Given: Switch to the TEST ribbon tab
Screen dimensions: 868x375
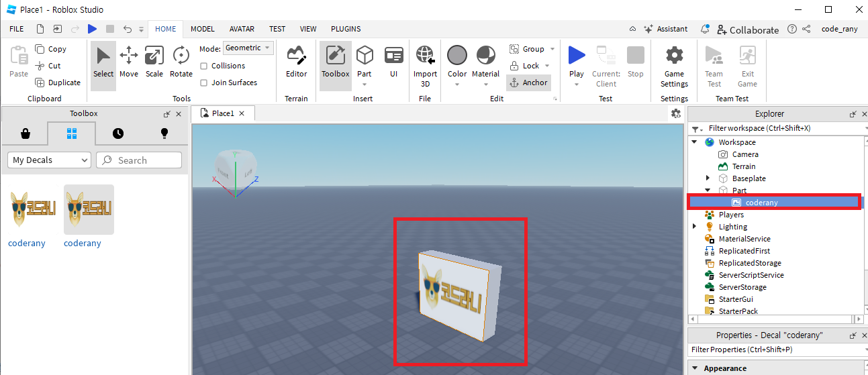Looking at the screenshot, I should click(x=277, y=29).
